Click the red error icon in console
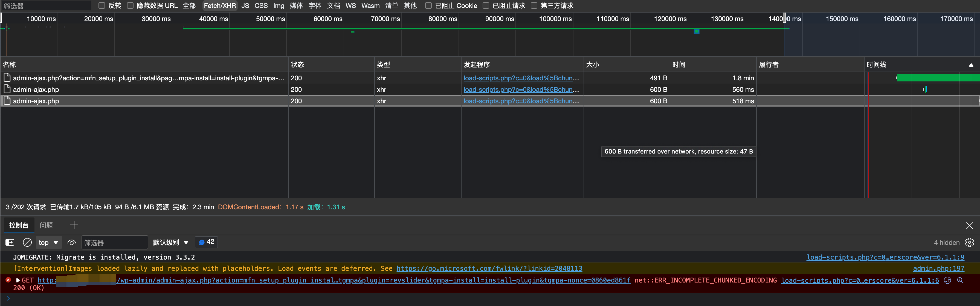 click(x=8, y=280)
